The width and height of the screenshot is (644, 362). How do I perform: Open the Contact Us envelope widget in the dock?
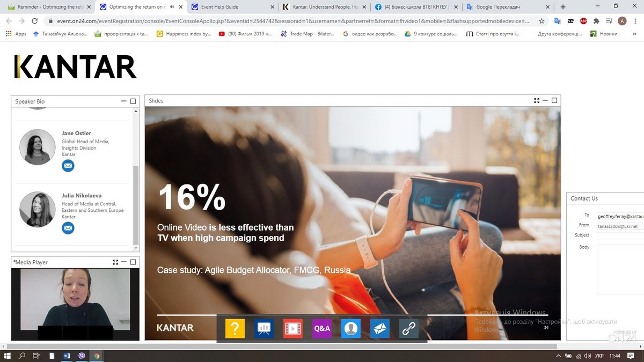tap(380, 328)
